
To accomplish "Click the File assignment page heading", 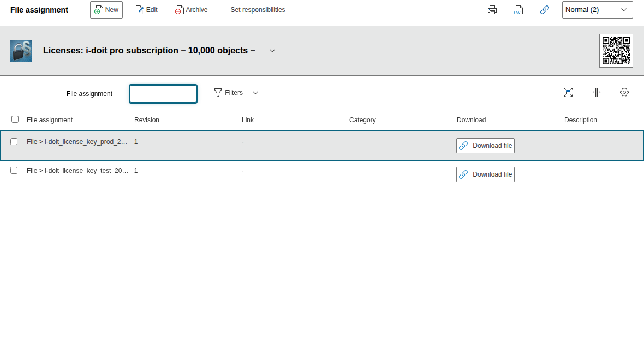I will click(x=39, y=10).
